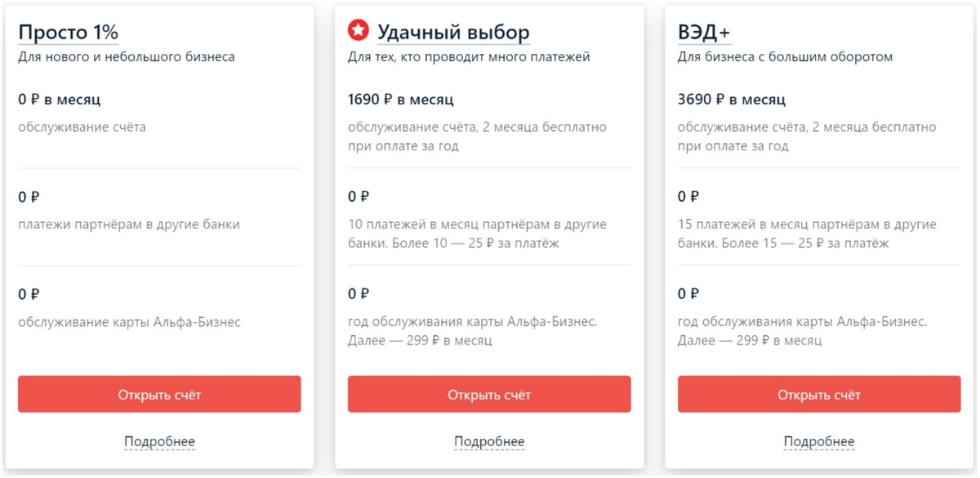Viewport: 980px width, 478px height.
Task: Open Подробнее under the Просто 1% tariff
Action: 159,442
